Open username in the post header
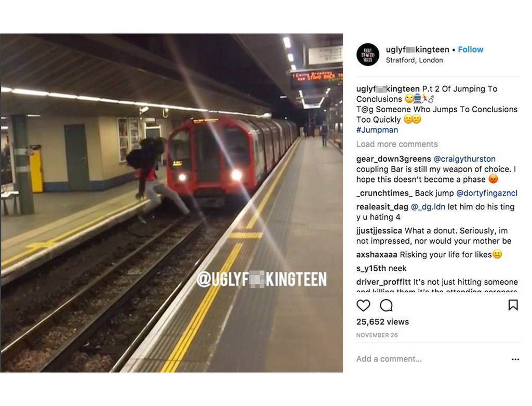The height and width of the screenshot is (406, 532). pos(417,49)
